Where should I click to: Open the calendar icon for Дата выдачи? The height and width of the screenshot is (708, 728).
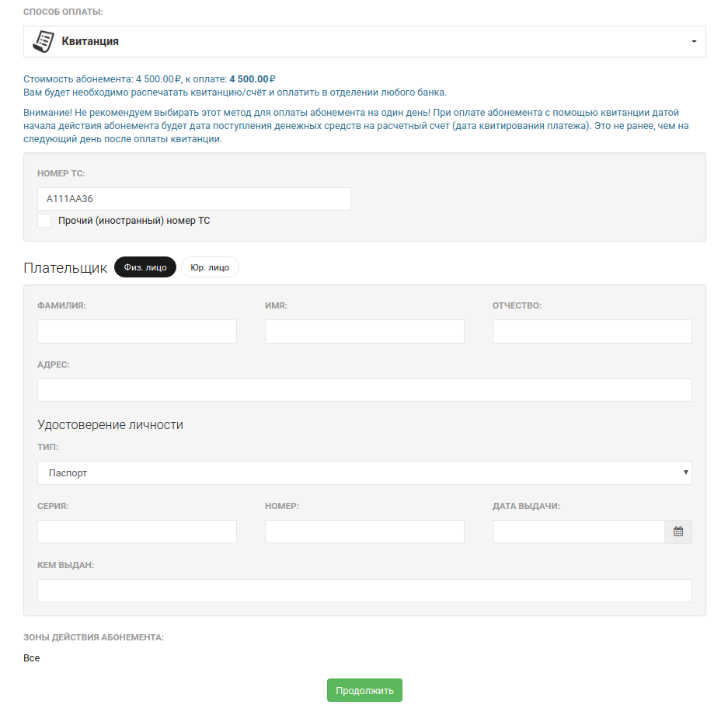coord(677,532)
